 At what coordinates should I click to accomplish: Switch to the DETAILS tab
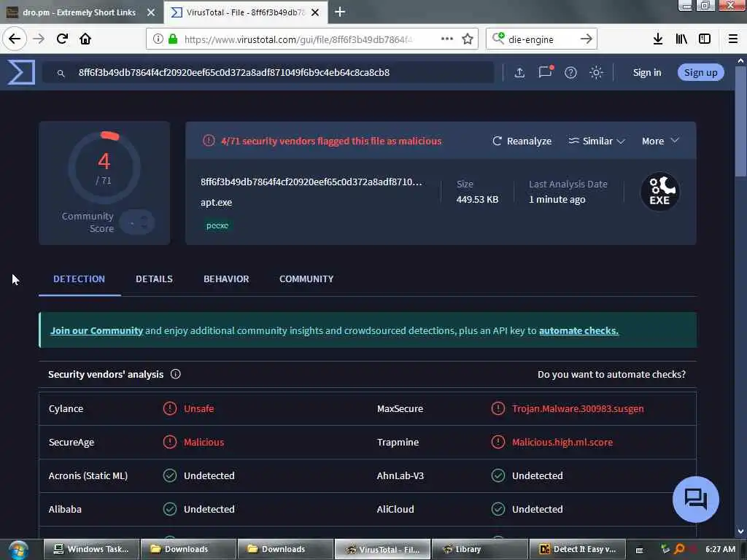coord(155,279)
